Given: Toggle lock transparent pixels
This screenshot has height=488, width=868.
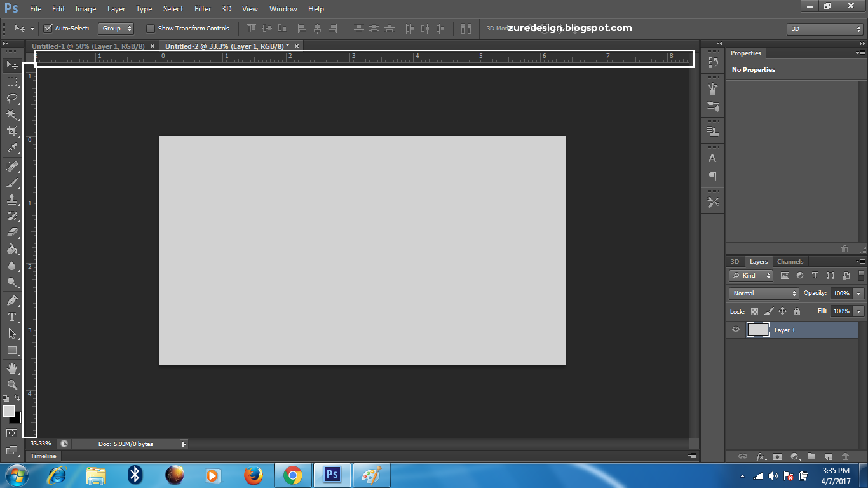Looking at the screenshot, I should point(754,311).
